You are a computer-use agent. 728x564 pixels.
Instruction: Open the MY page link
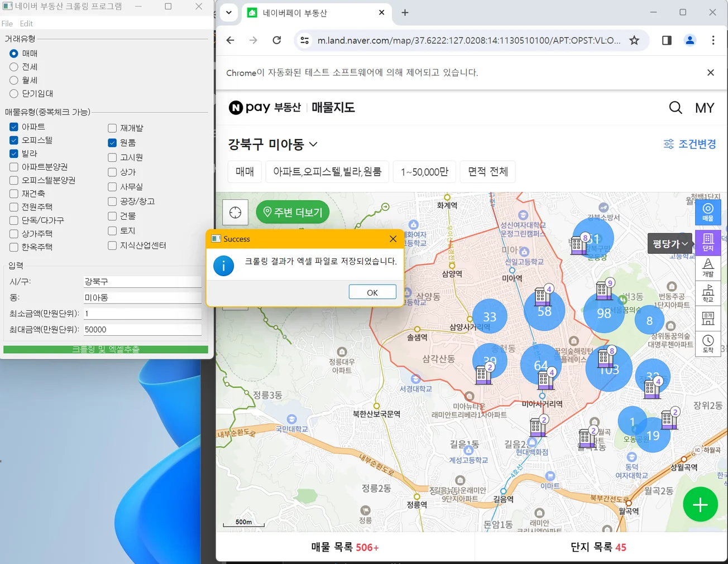coord(705,108)
